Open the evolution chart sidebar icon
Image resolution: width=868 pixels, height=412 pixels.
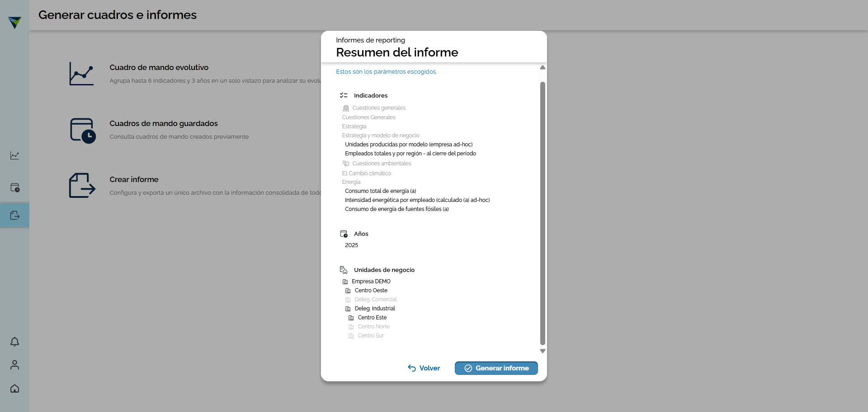pyautogui.click(x=14, y=155)
